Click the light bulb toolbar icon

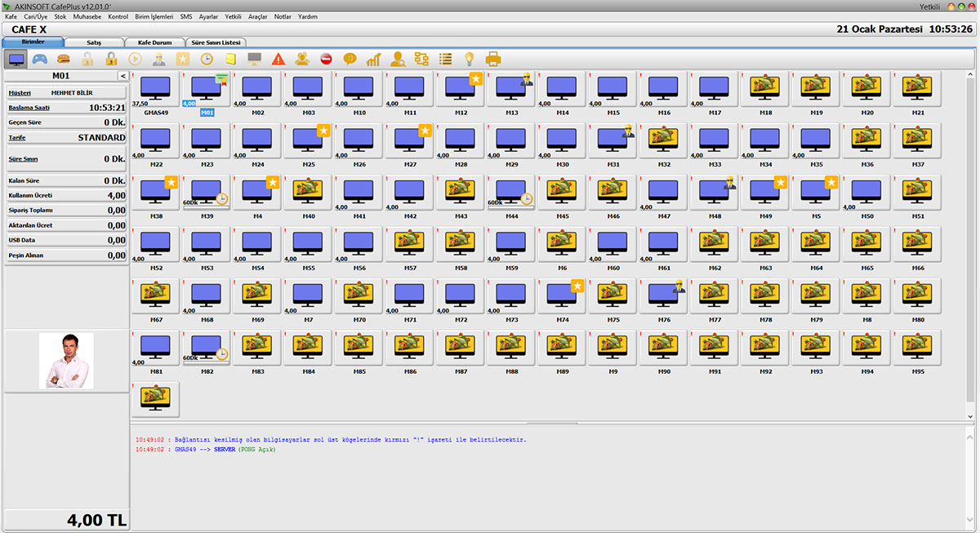click(x=470, y=59)
